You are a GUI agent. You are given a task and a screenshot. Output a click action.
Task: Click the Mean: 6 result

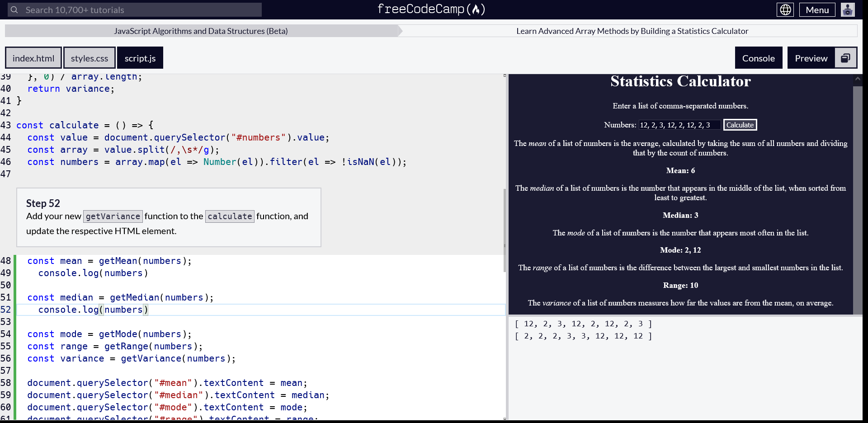[x=680, y=170]
